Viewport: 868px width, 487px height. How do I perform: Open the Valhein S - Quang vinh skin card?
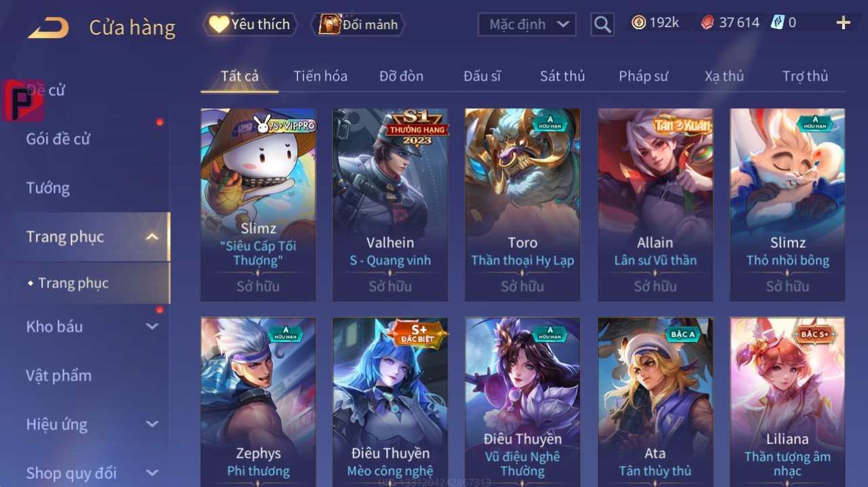click(x=390, y=205)
